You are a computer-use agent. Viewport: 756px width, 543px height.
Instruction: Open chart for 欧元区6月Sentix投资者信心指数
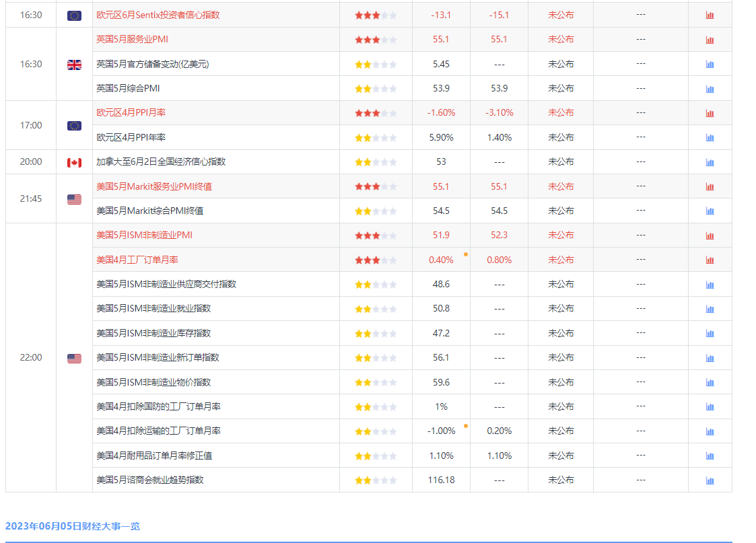click(x=710, y=15)
